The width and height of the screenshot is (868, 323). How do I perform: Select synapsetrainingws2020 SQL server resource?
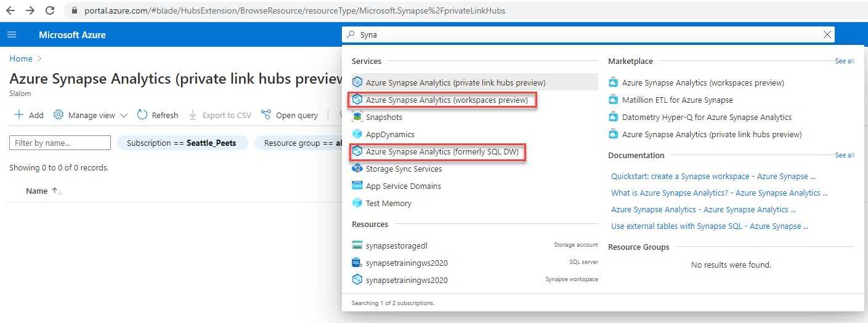tap(475, 263)
